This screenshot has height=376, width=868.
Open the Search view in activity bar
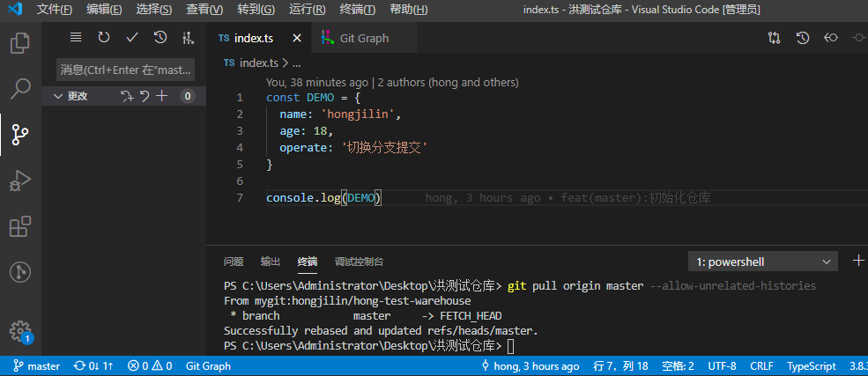tap(20, 88)
